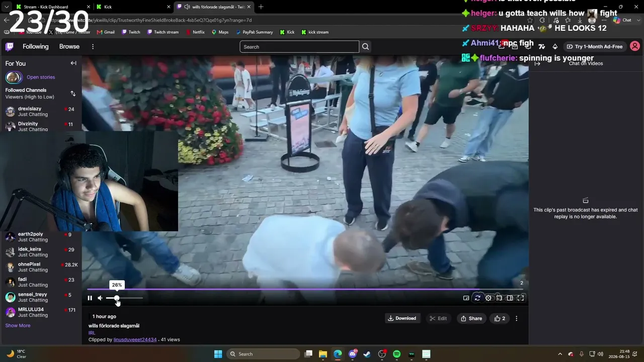
Task: Toggle theatre mode in player
Action: [510, 298]
